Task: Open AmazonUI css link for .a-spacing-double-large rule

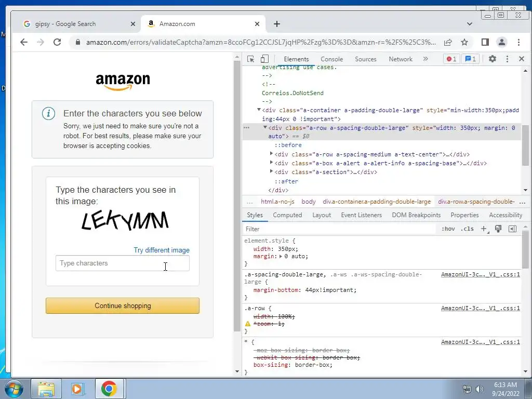Action: 480,274
